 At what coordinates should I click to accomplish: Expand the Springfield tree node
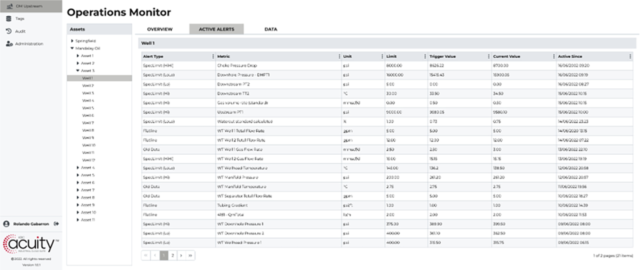(72, 41)
